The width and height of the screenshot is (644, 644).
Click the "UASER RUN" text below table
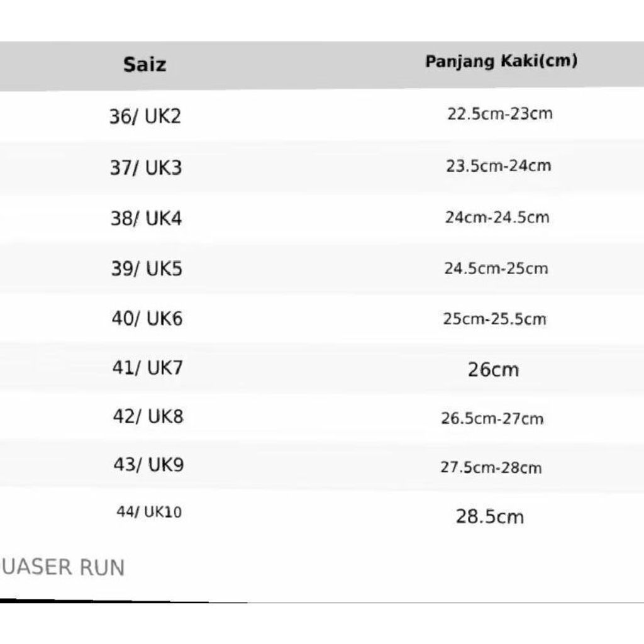[63, 567]
